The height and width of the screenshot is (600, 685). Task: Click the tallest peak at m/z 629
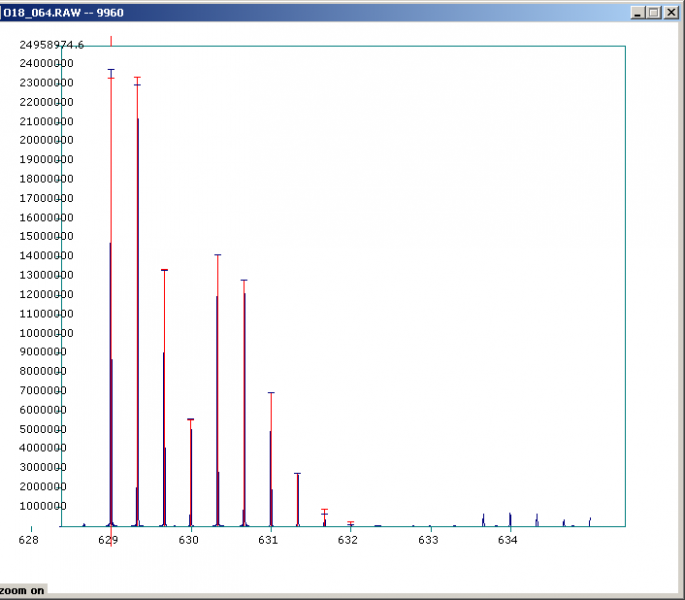[x=110, y=300]
